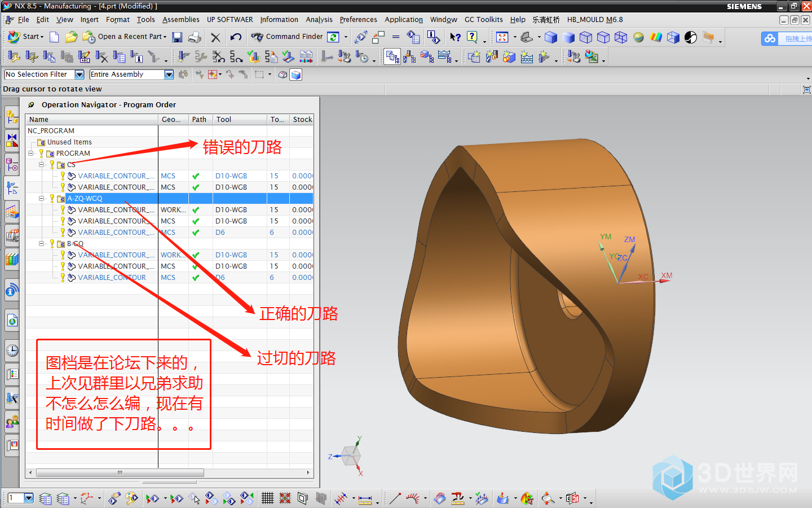This screenshot has width=812, height=508.
Task: Click the Undo arrow icon
Action: (x=236, y=37)
